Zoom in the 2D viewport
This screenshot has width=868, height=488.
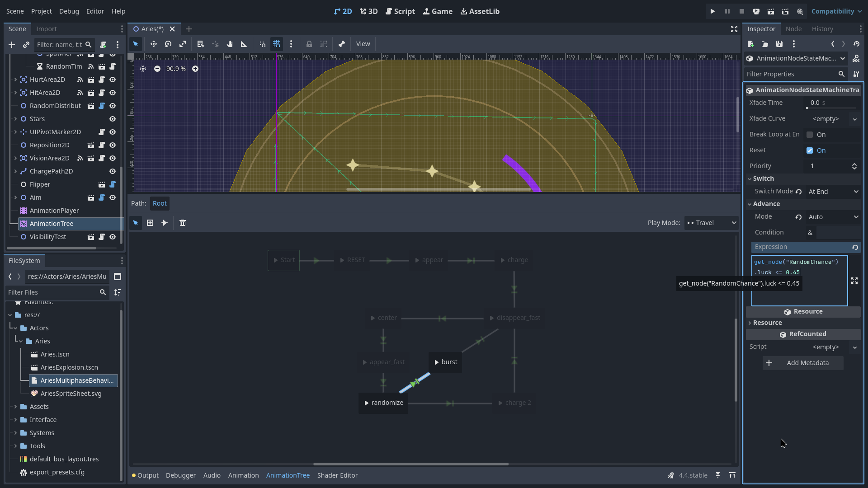pos(195,69)
